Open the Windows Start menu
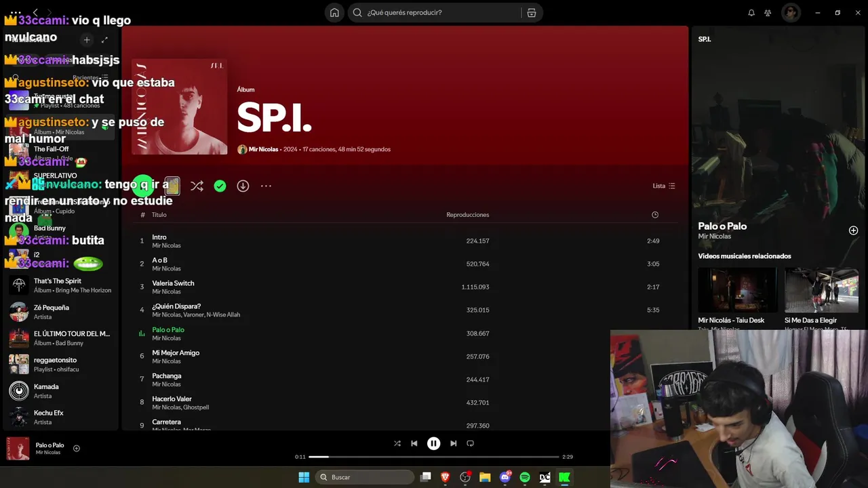Screen dimensions: 868x488 (304, 477)
